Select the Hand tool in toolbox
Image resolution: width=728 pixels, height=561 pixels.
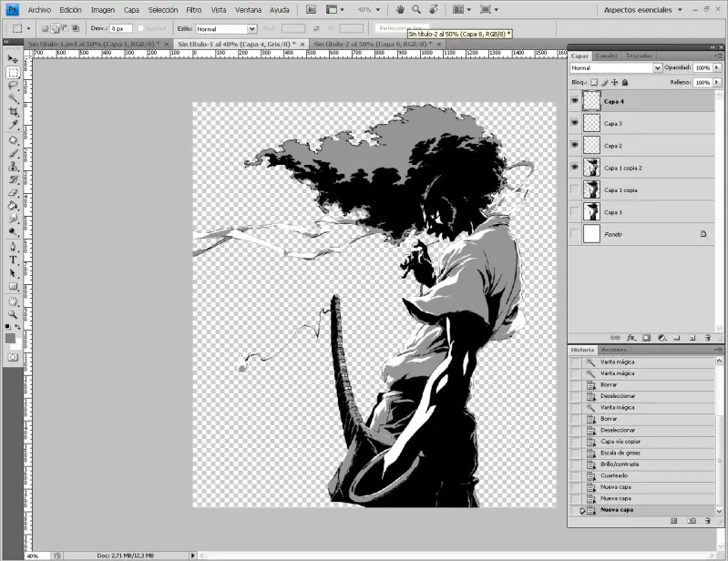[x=13, y=301]
